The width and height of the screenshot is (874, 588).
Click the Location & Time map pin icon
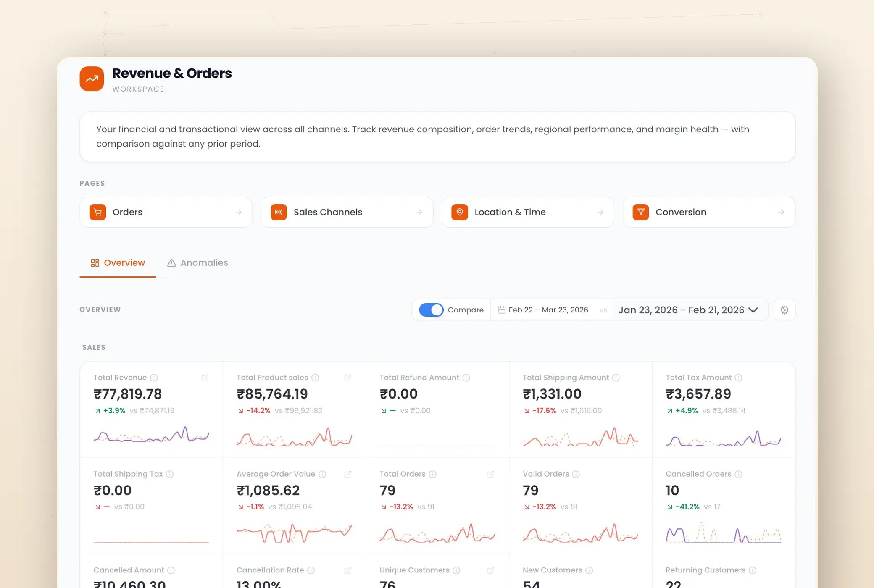click(x=460, y=212)
